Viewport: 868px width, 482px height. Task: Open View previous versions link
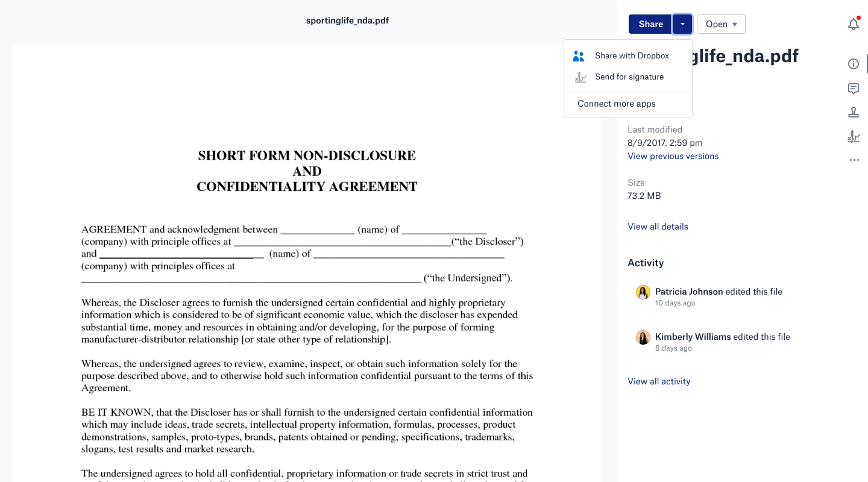point(673,156)
